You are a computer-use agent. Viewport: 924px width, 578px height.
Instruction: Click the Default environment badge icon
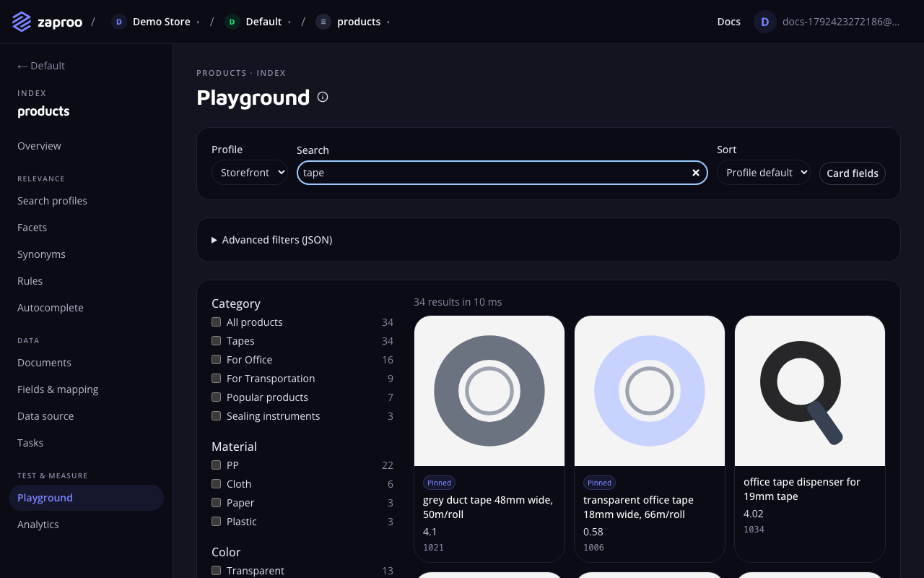click(232, 22)
